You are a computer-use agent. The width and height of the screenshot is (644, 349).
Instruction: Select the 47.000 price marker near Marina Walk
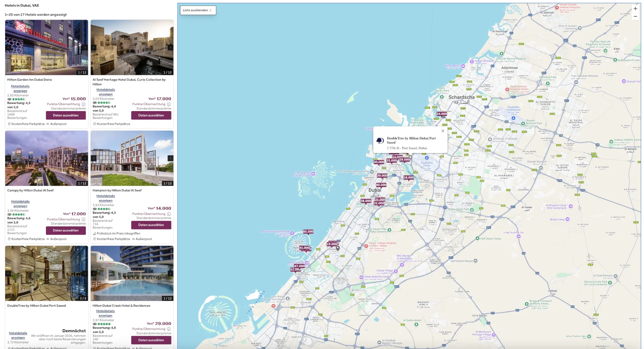click(x=299, y=266)
